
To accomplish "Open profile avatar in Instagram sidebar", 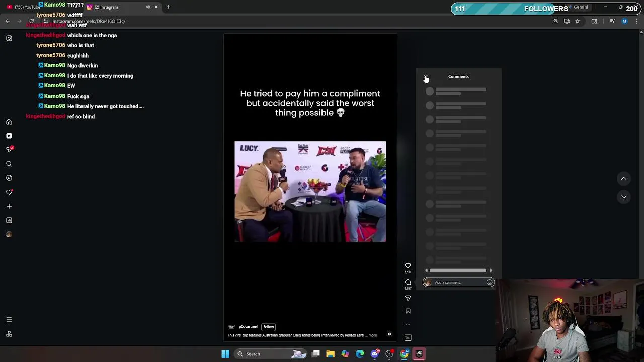I will (9, 234).
